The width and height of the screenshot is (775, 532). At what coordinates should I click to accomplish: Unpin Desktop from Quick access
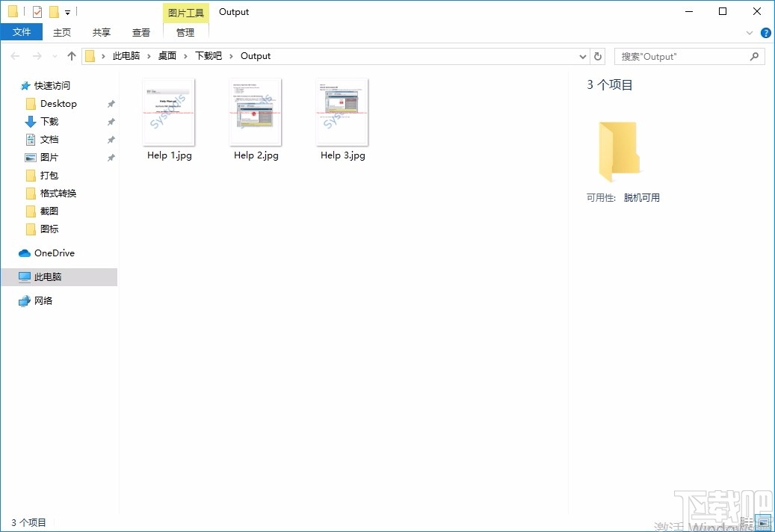pyautogui.click(x=111, y=103)
